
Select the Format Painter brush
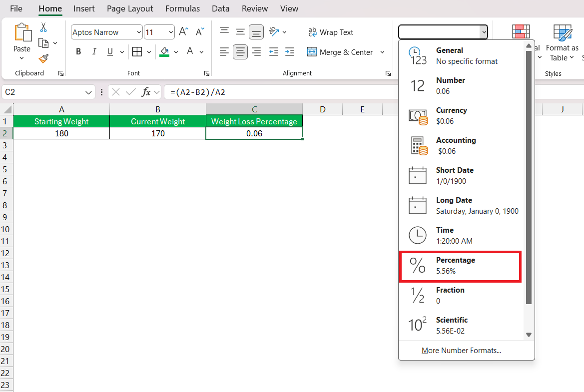(43, 58)
